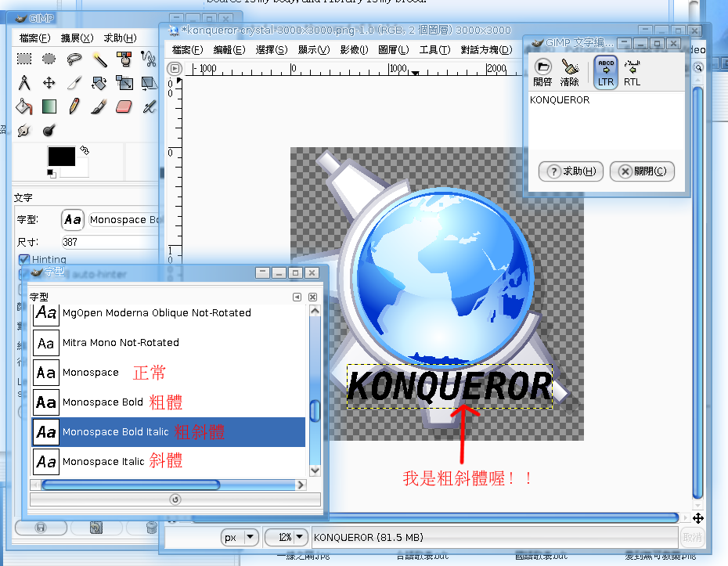728x566 pixels.
Task: Click image navigation cross icon
Action: click(697, 518)
